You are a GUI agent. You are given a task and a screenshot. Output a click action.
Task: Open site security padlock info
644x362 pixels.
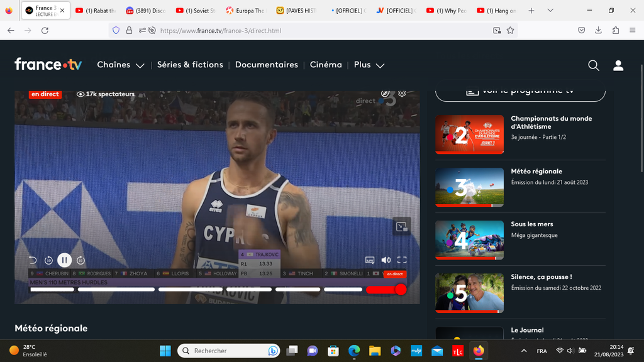point(129,30)
